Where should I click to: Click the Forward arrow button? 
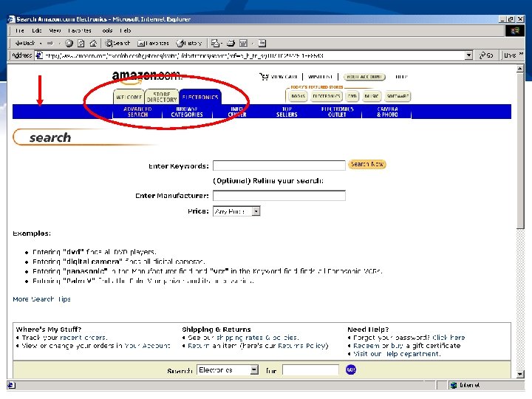coord(50,43)
